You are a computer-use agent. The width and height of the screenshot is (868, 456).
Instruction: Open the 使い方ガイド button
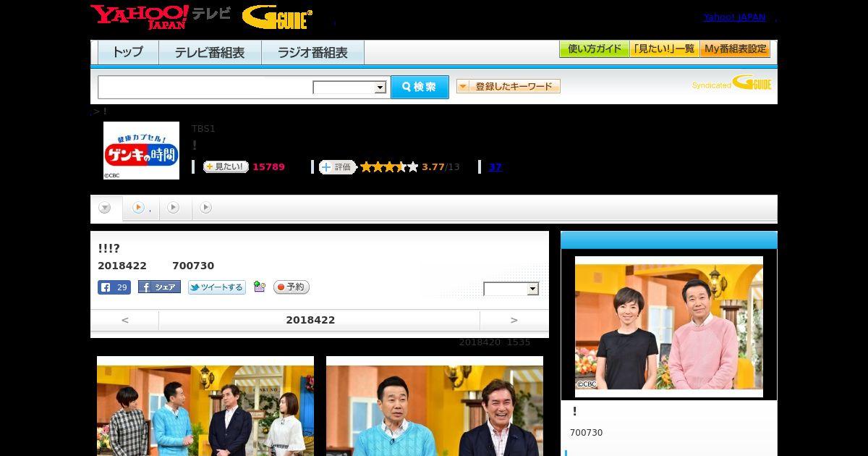pyautogui.click(x=594, y=49)
